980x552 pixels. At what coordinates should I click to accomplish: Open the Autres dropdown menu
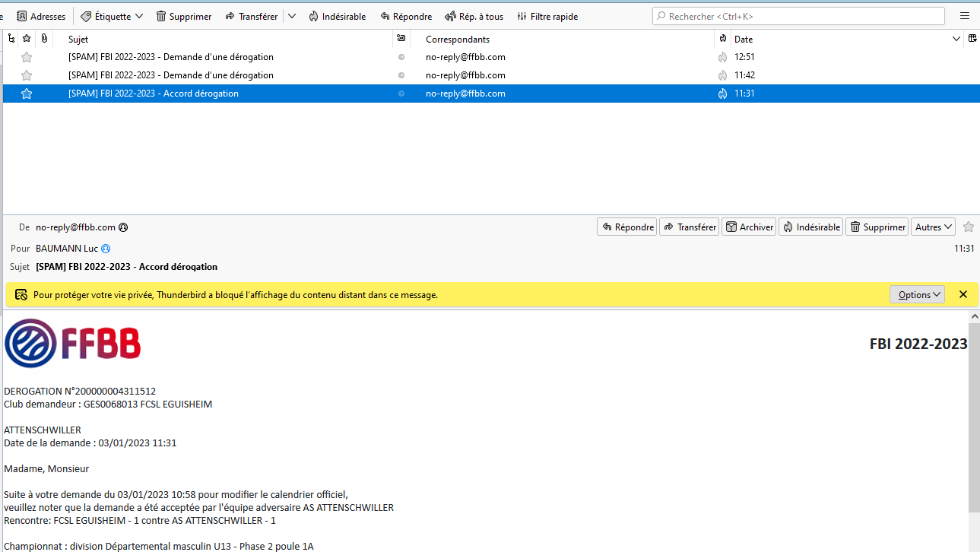(934, 227)
